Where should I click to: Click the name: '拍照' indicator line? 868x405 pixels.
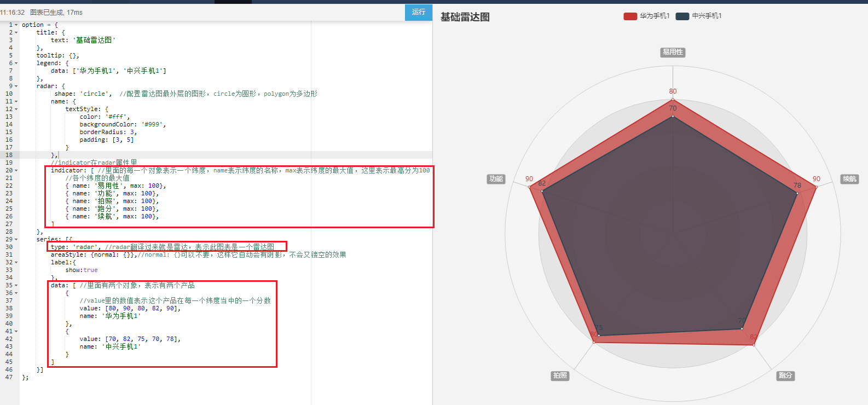(x=112, y=201)
